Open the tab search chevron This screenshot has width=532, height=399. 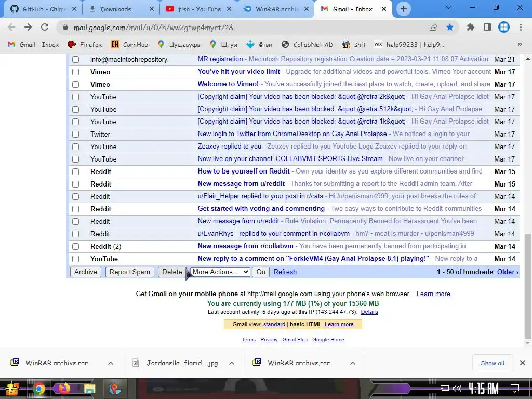[x=448, y=7]
